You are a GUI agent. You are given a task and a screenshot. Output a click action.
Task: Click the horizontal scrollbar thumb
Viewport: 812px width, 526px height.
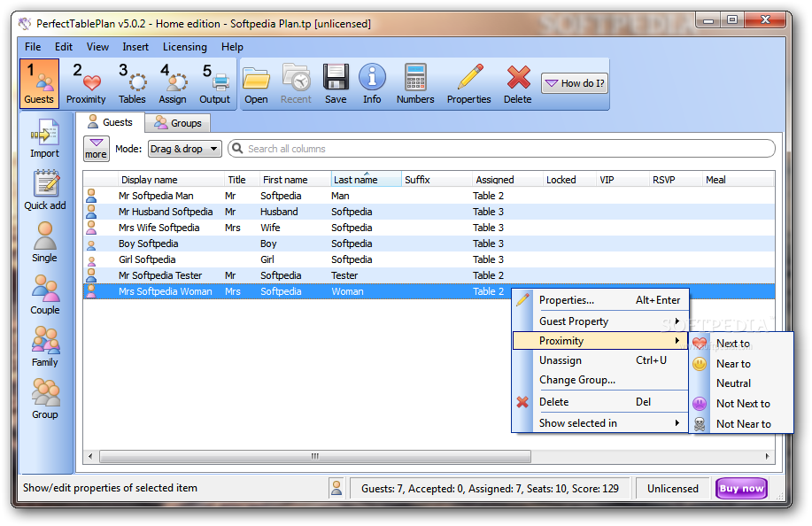[x=315, y=456]
